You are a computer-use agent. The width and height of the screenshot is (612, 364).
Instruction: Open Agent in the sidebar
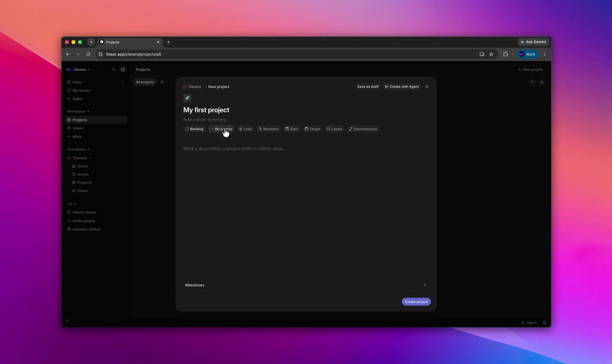(x=96, y=99)
